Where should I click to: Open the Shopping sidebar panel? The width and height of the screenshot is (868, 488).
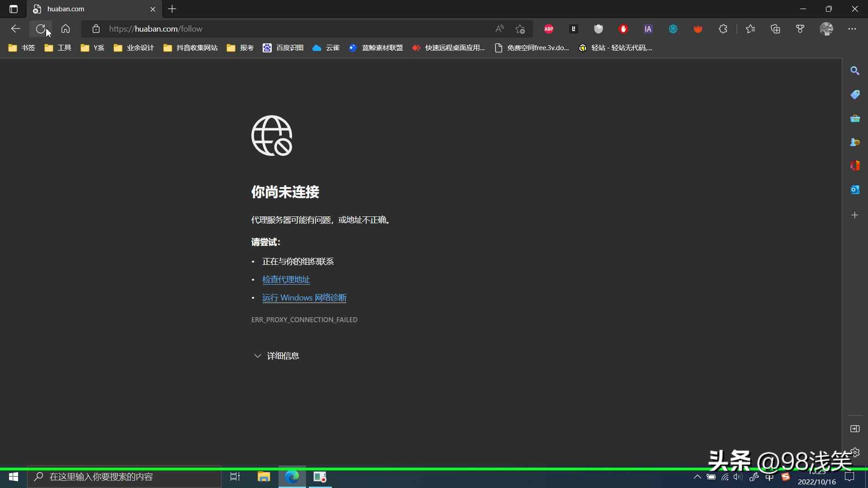(856, 95)
